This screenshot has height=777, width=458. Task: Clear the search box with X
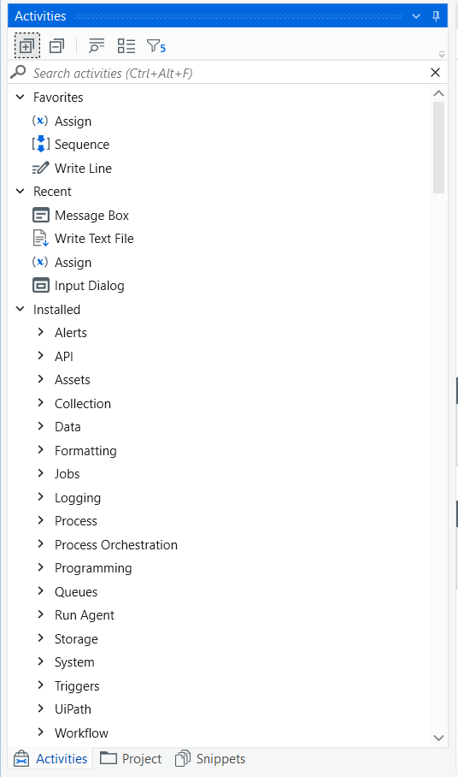pyautogui.click(x=435, y=73)
